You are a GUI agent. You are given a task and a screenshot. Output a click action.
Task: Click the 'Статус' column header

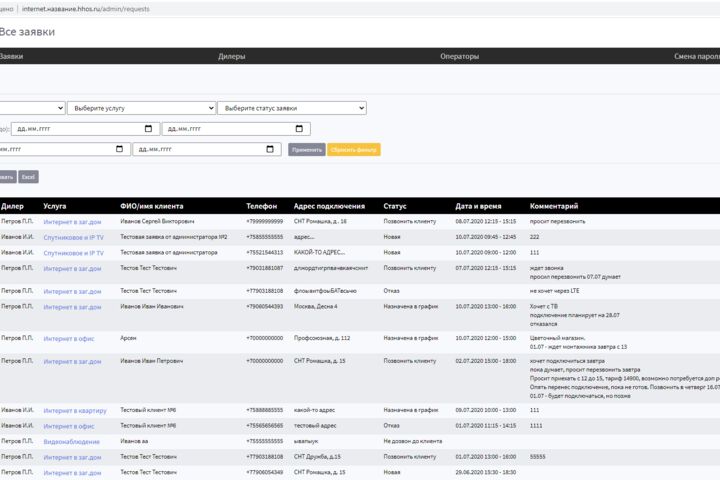pyautogui.click(x=395, y=206)
